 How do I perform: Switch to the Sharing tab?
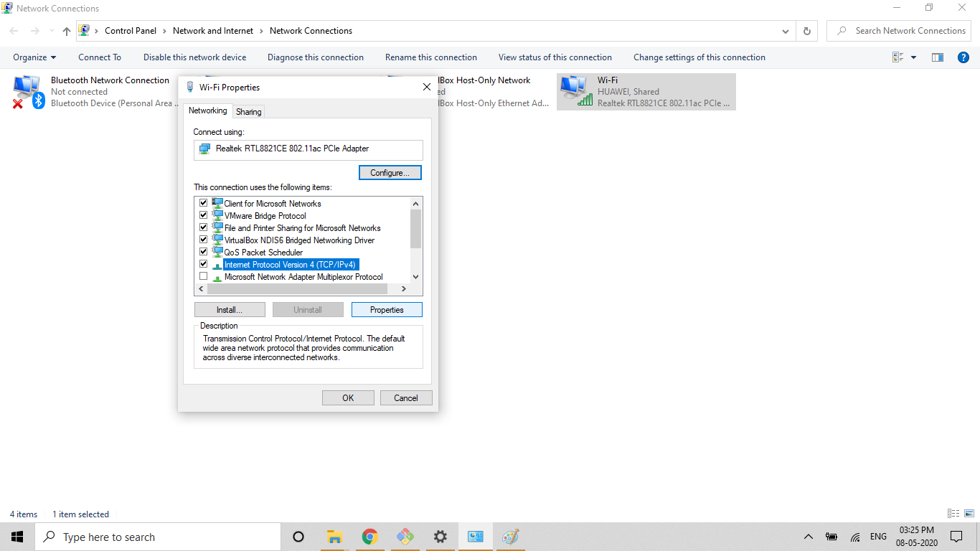pyautogui.click(x=249, y=112)
